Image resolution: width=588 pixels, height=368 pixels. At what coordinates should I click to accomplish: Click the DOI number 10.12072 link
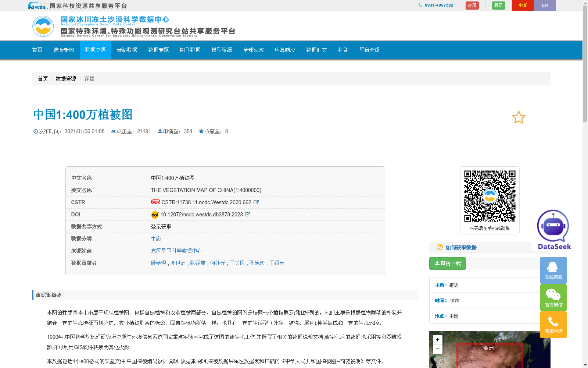click(202, 215)
